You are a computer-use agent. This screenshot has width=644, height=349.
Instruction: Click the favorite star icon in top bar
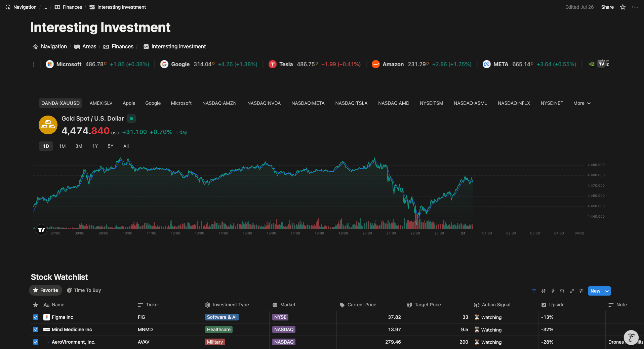623,7
